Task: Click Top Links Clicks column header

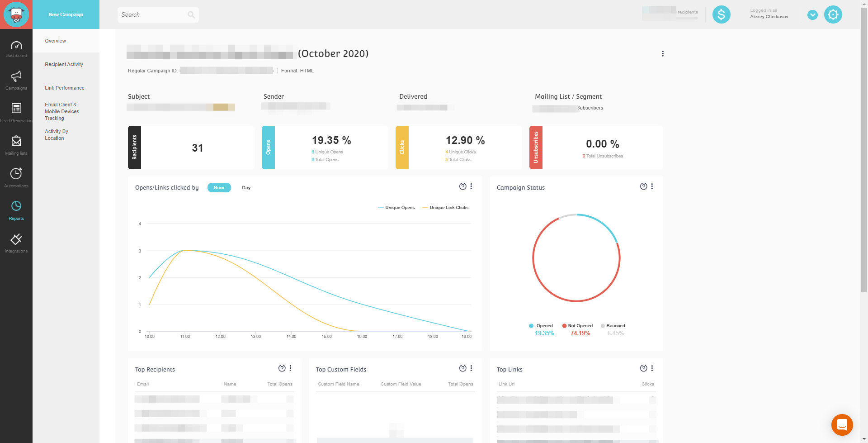Action: pyautogui.click(x=648, y=384)
